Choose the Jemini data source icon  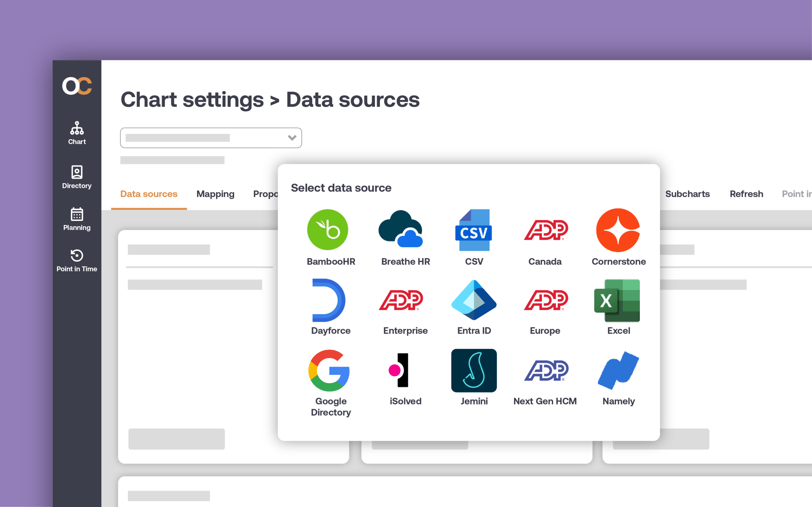coord(474,370)
